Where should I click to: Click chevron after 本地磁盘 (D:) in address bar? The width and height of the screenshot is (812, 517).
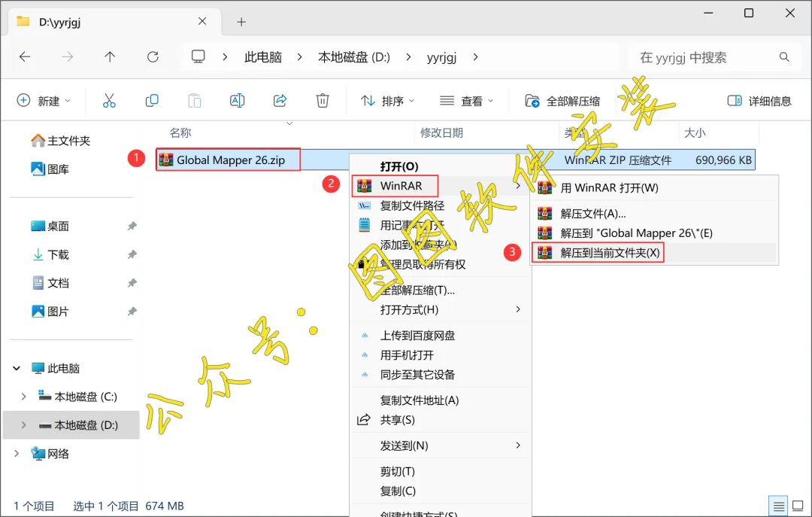tap(408, 57)
